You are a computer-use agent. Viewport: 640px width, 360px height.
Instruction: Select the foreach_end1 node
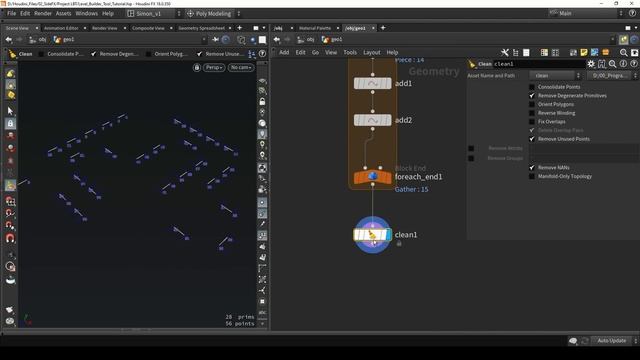pyautogui.click(x=373, y=177)
